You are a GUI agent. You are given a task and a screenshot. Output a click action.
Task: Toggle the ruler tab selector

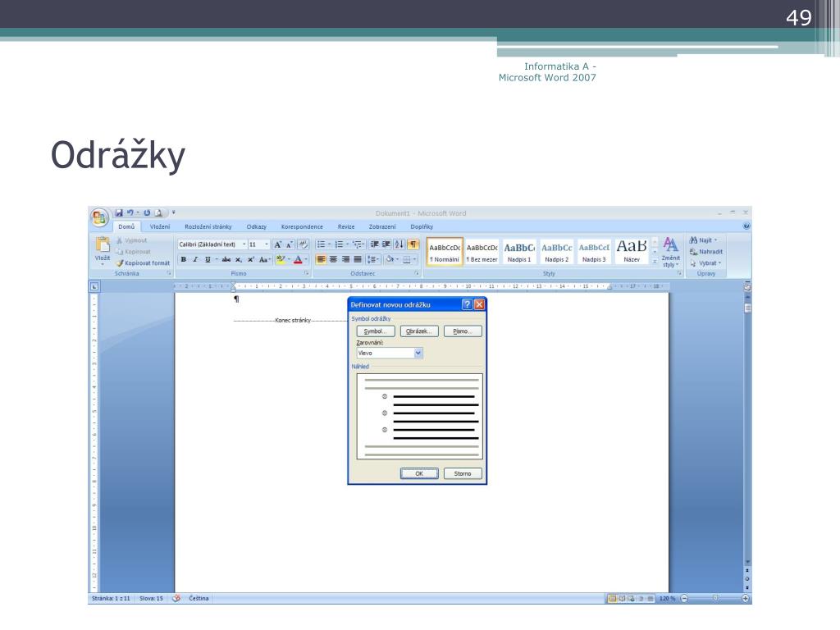click(94, 286)
